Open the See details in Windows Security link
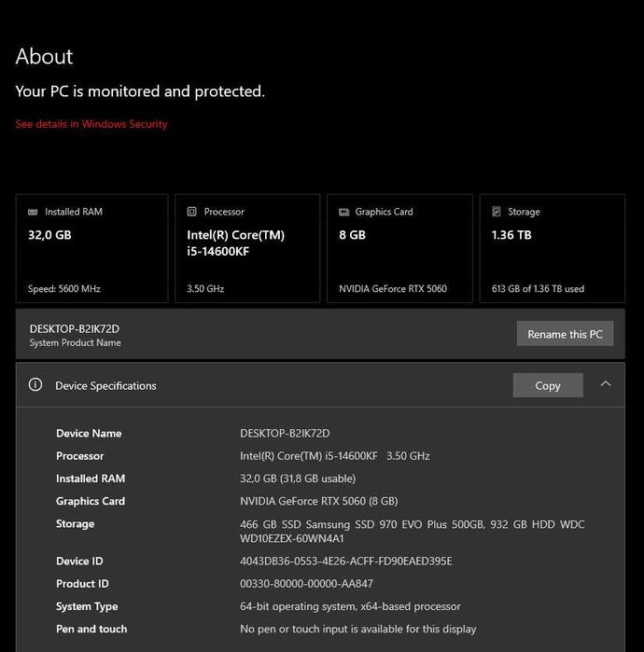 point(91,124)
